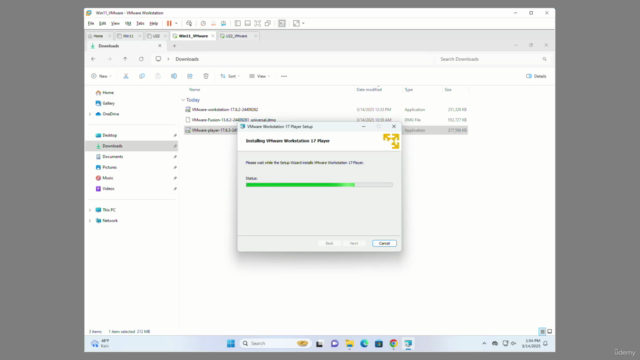Viewport: 640px width, 360px height.
Task: Toggle the thumbnail bar icon in VMware toolbar
Action: 247,23
